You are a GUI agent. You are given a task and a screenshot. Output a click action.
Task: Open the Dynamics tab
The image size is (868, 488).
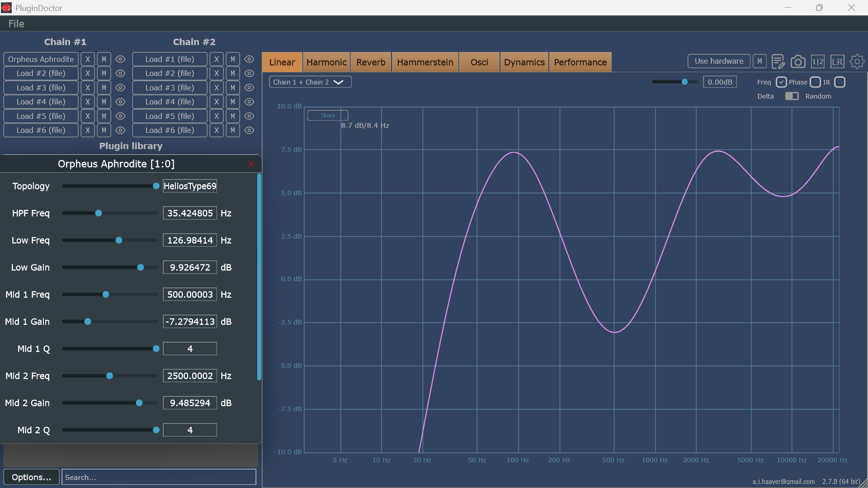(x=524, y=62)
